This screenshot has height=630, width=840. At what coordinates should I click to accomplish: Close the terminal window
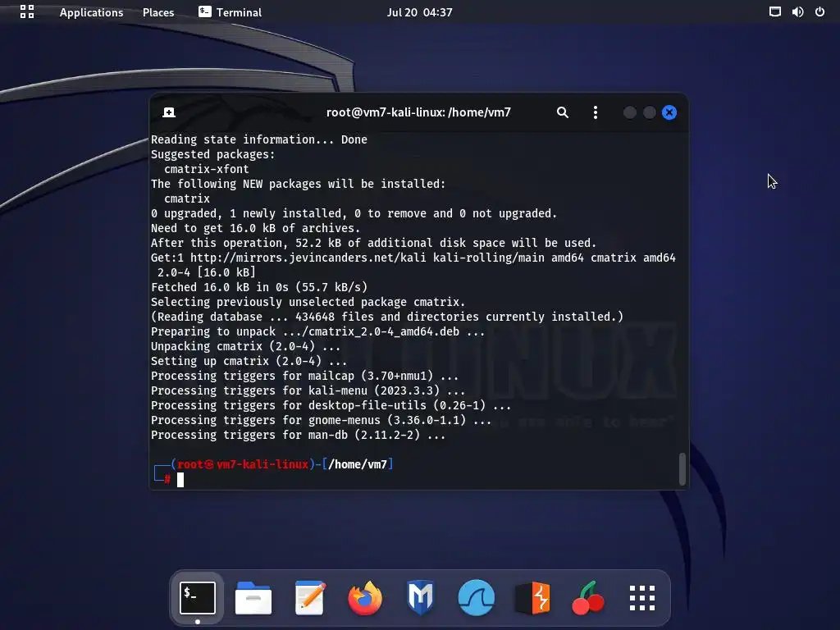pyautogui.click(x=669, y=112)
